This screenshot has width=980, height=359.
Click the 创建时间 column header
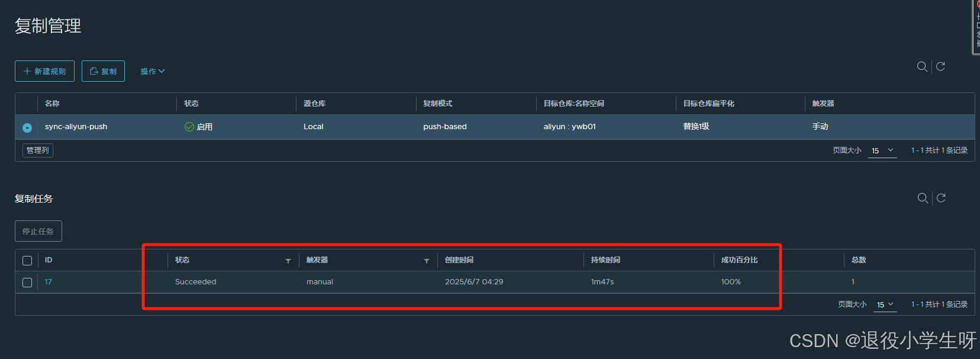point(459,260)
